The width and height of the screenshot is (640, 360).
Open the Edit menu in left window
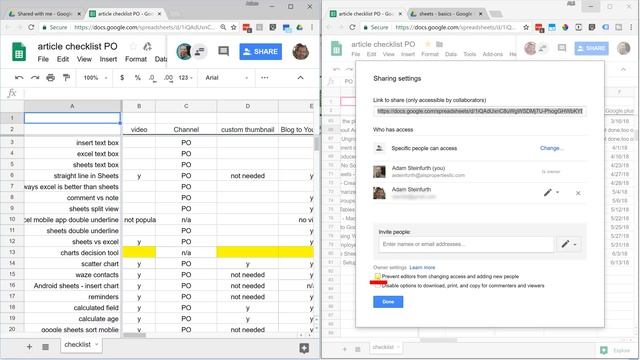[62, 59]
